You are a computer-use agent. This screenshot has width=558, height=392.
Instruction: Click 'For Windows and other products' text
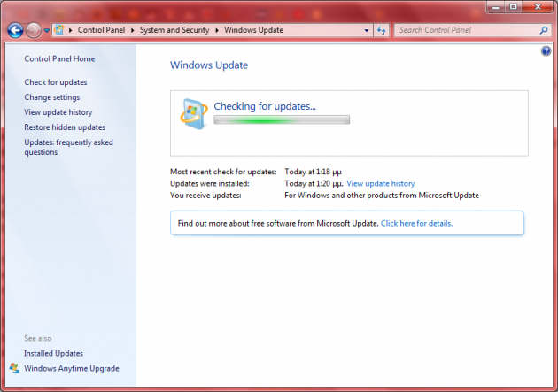(x=382, y=195)
